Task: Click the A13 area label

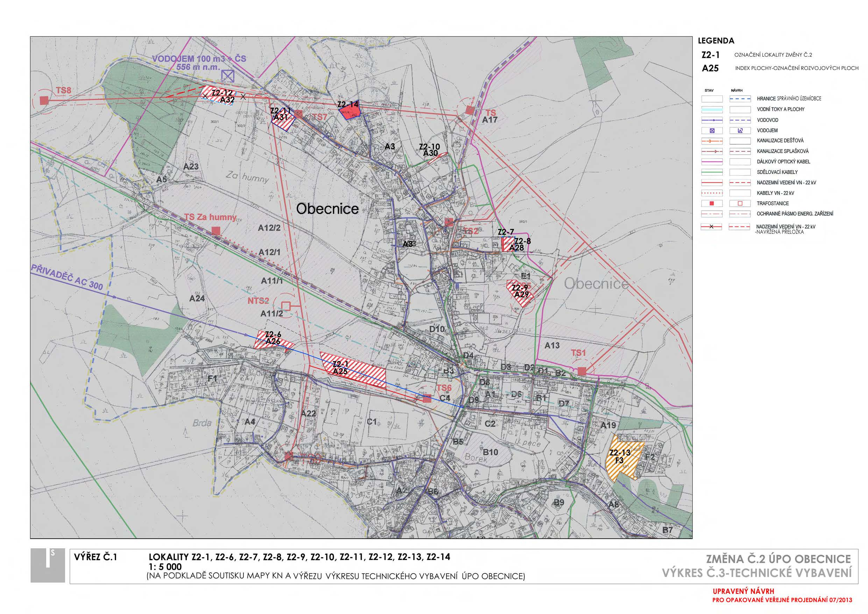Action: (x=552, y=345)
